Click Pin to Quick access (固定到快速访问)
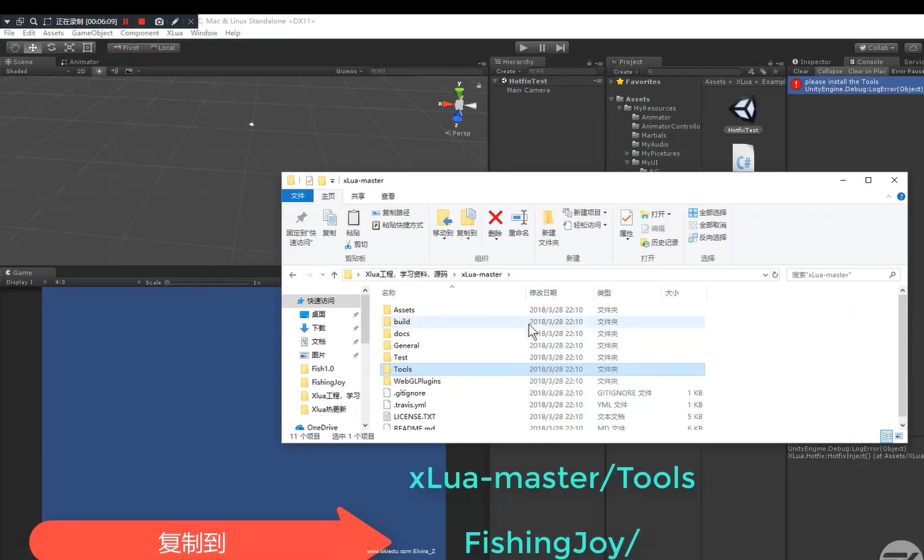This screenshot has height=560, width=924. tap(301, 228)
